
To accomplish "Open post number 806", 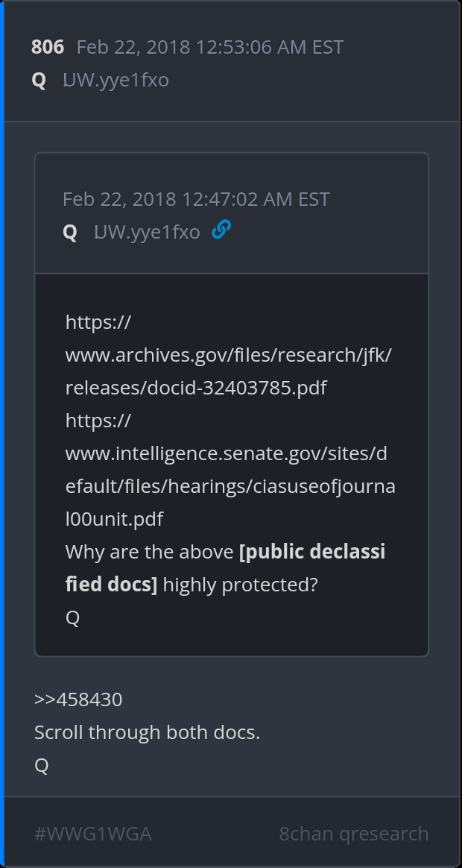I will click(x=48, y=48).
